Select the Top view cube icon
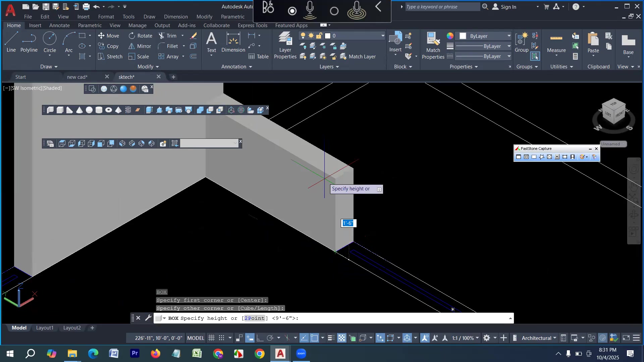The image size is (644, 362). (x=62, y=144)
